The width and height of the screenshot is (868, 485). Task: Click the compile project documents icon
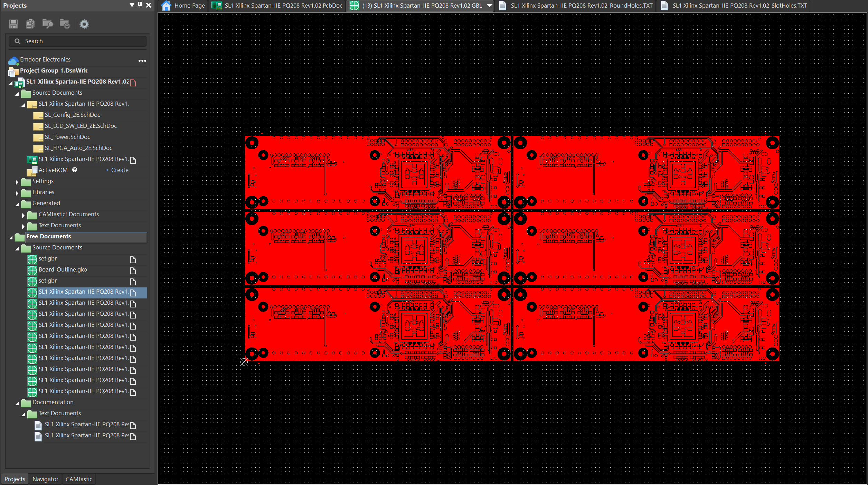[x=30, y=24]
